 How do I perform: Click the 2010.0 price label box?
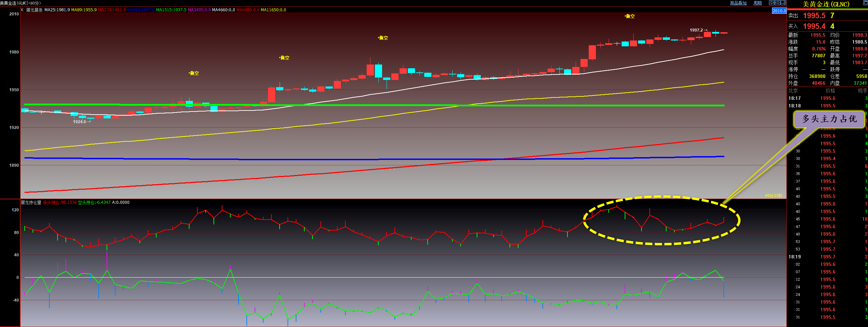(x=779, y=11)
